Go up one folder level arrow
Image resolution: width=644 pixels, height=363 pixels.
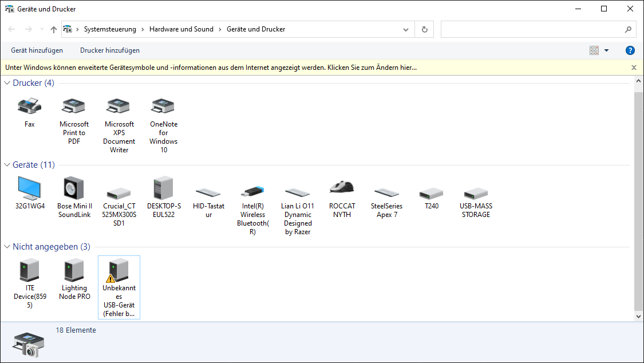pyautogui.click(x=54, y=30)
